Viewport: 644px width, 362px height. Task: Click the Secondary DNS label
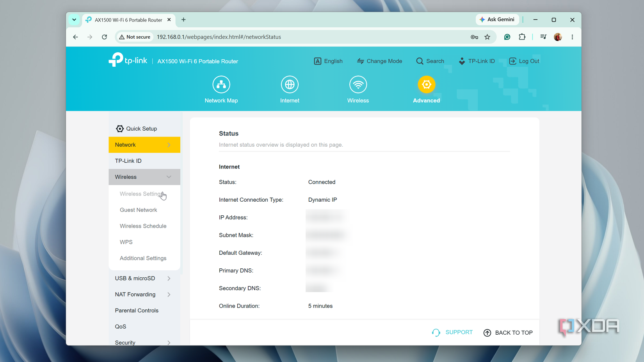pos(240,288)
